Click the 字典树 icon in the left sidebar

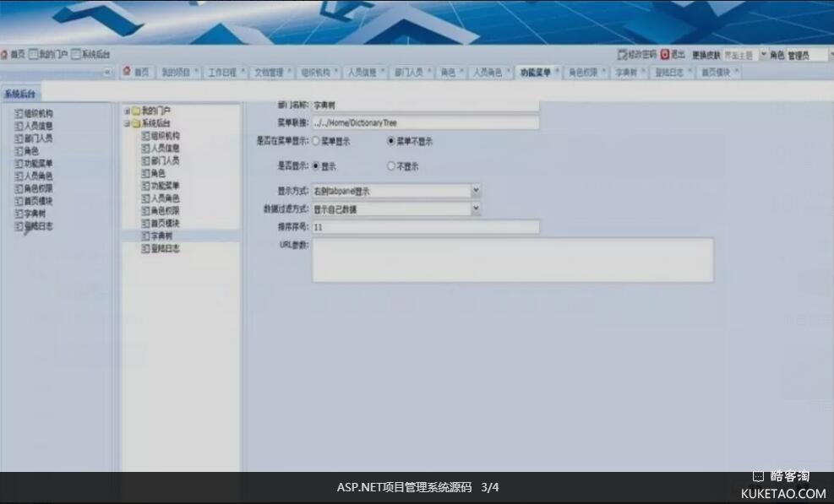tap(19, 214)
